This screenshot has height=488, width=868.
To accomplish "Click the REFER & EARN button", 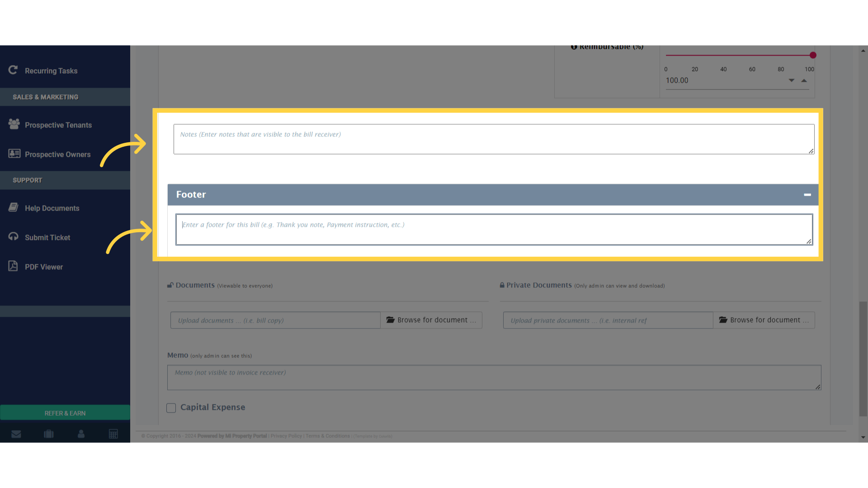I will coord(65,413).
